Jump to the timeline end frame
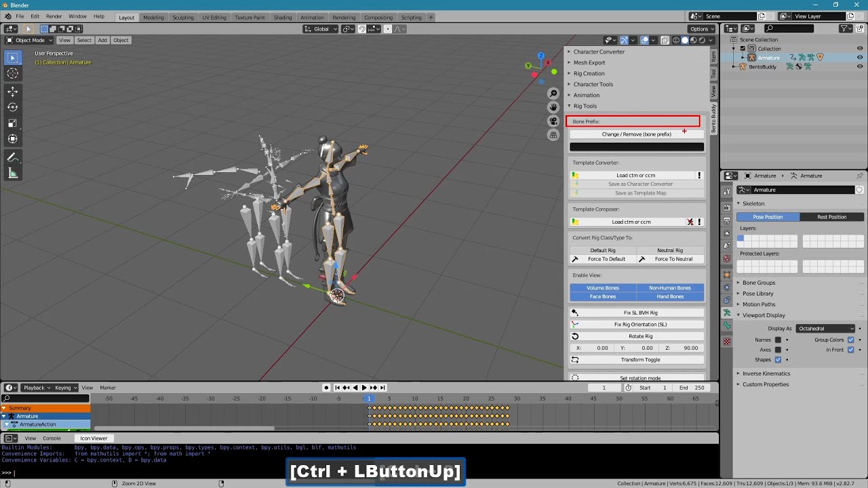 382,388
